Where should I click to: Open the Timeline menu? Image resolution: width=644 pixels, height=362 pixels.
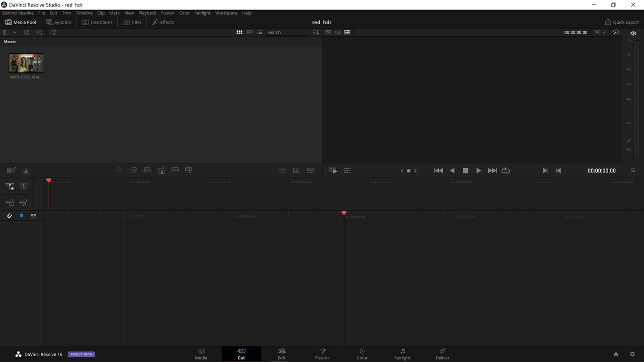tap(84, 13)
